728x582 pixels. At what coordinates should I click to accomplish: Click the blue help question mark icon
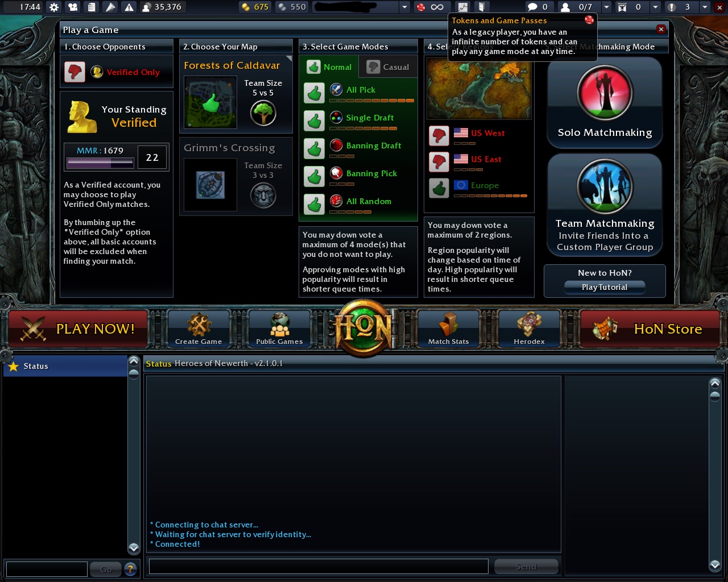[x=130, y=568]
